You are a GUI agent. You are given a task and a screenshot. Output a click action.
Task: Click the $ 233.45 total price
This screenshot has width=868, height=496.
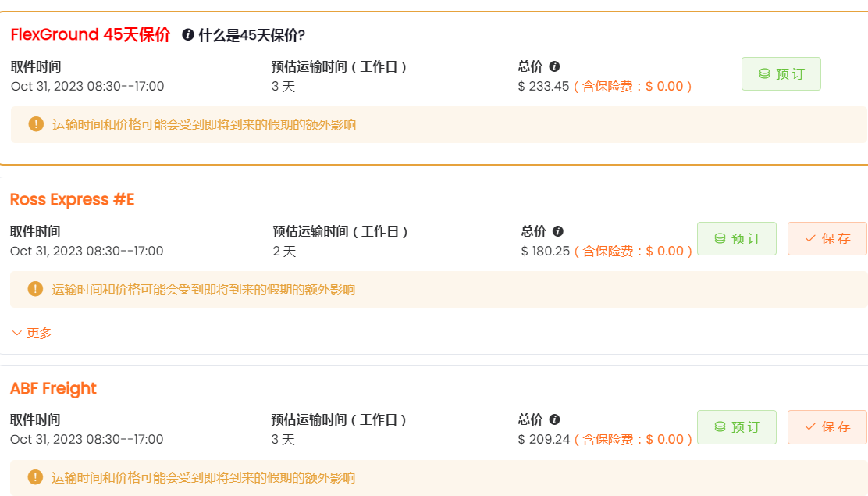coord(544,87)
